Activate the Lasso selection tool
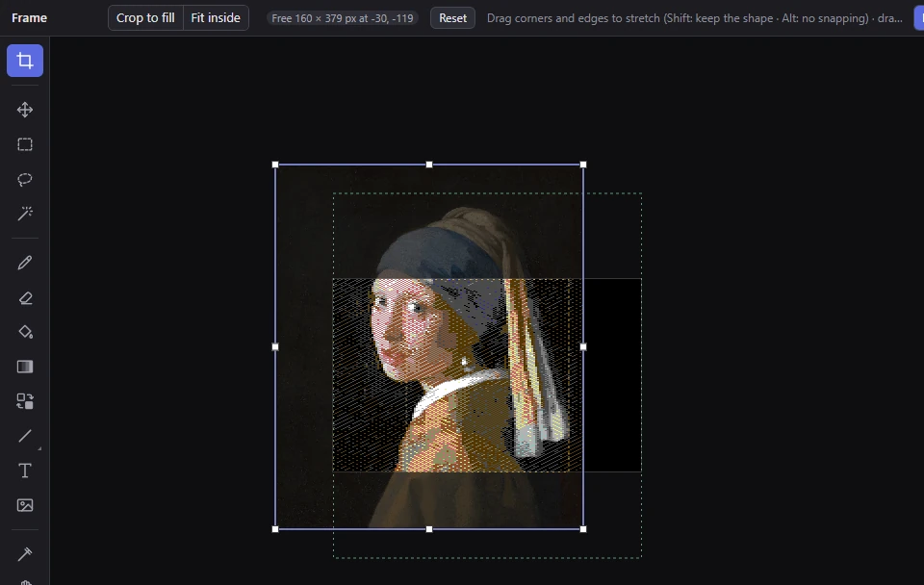Screen dimensions: 924x585 tap(25, 179)
